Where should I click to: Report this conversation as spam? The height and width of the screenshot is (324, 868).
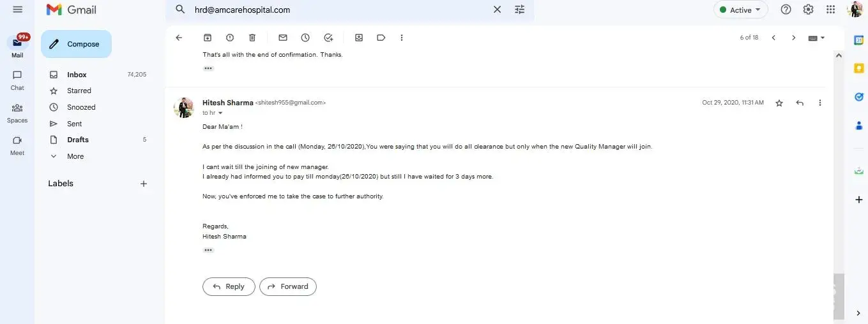point(230,38)
